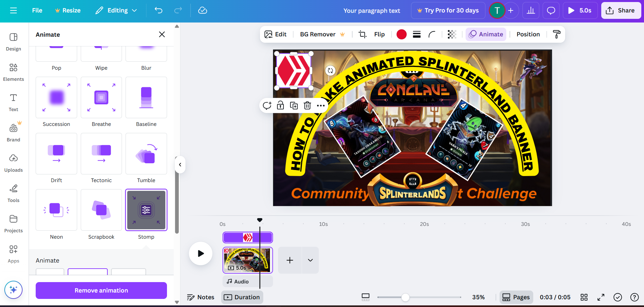
Task: Open the File menu
Action: [x=37, y=10]
